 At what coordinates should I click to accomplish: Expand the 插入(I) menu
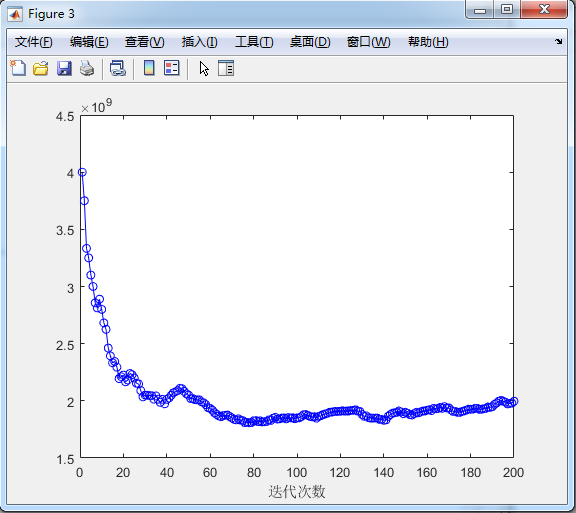click(199, 42)
